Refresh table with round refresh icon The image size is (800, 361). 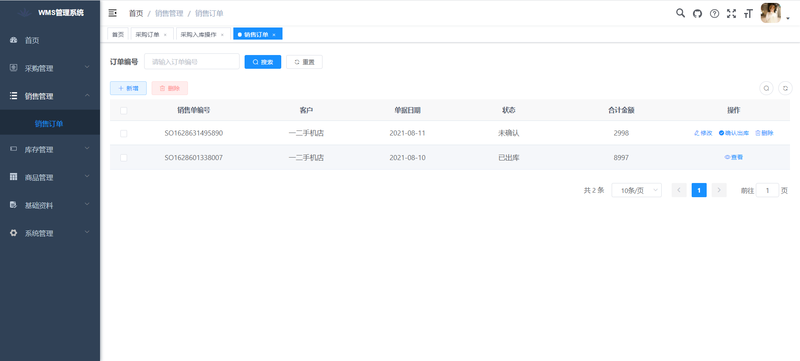tap(786, 88)
